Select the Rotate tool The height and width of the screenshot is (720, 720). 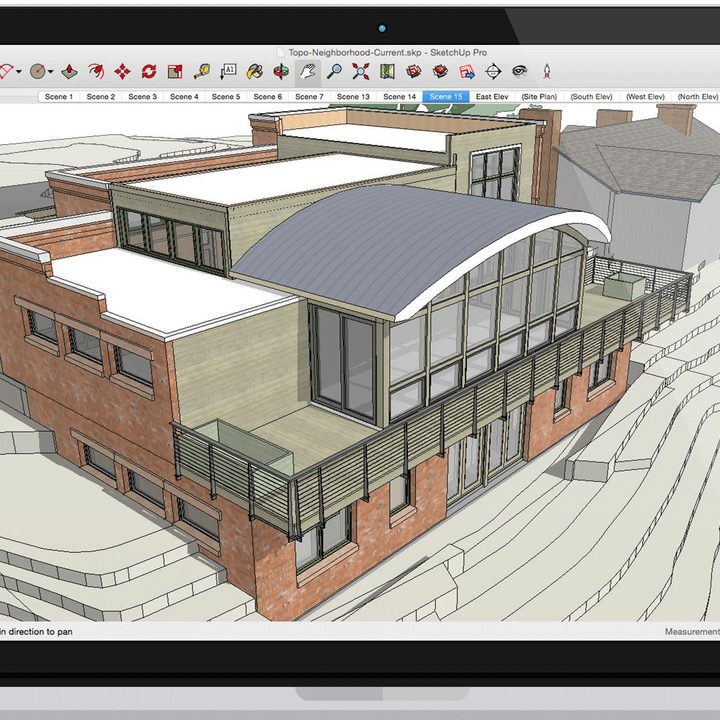149,71
